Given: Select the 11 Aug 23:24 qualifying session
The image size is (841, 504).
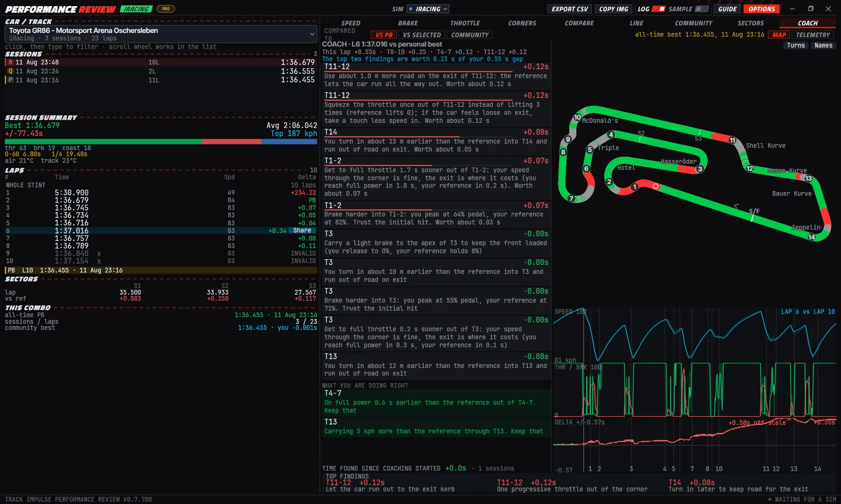Looking at the screenshot, I should [x=161, y=71].
